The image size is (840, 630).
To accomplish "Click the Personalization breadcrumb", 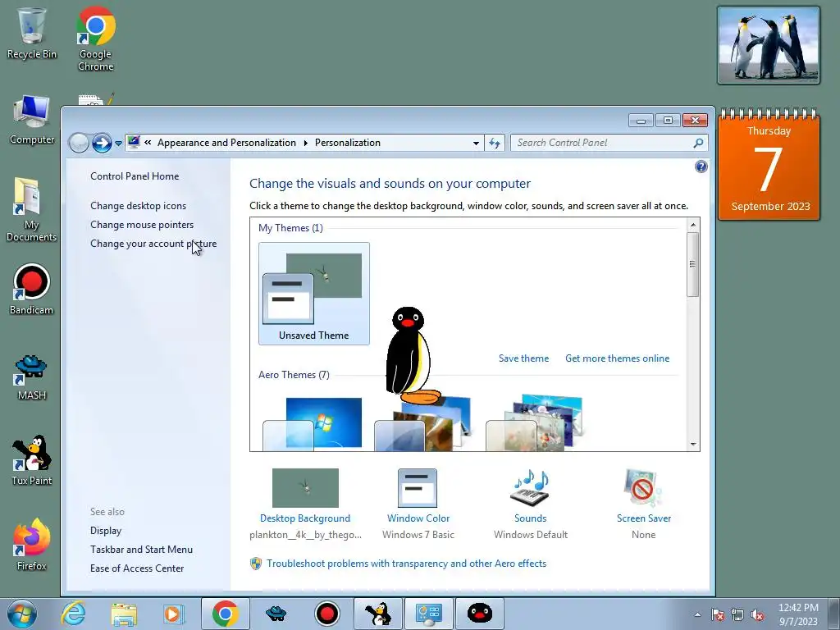I will (348, 143).
